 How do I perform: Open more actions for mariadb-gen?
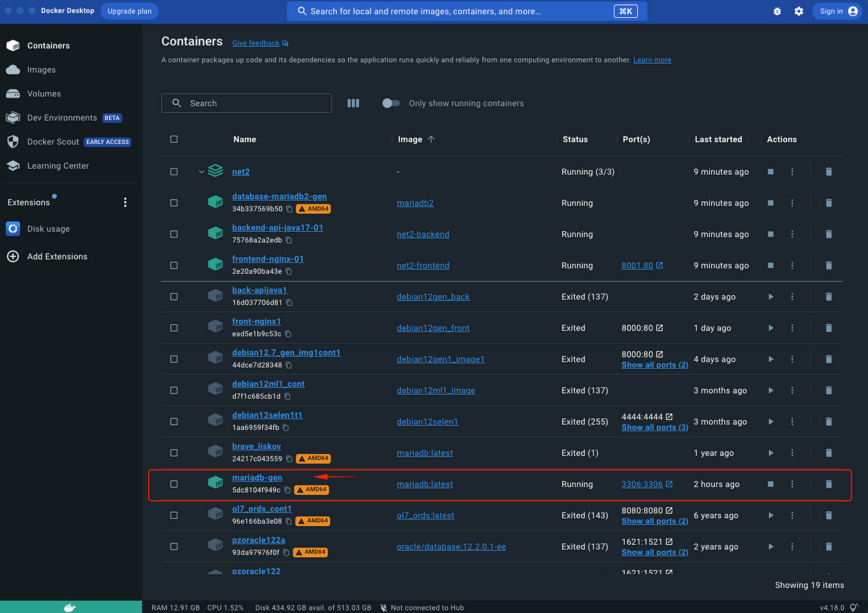[792, 484]
